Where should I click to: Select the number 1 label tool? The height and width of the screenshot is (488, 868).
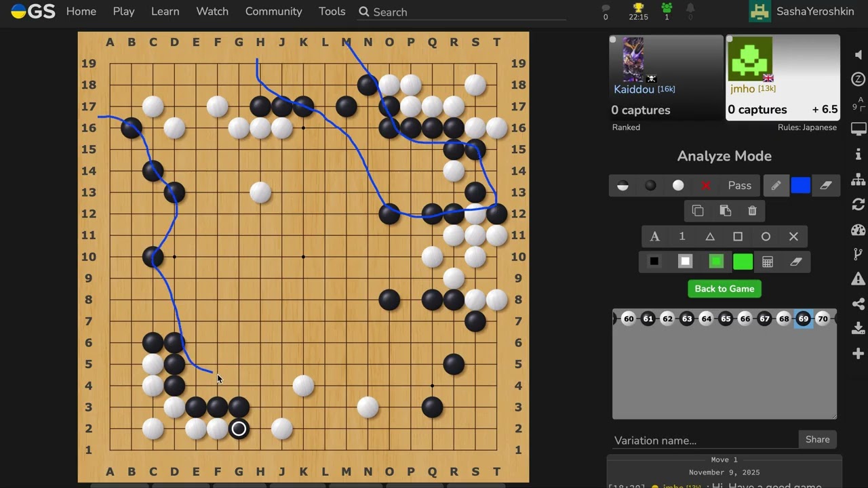point(682,237)
